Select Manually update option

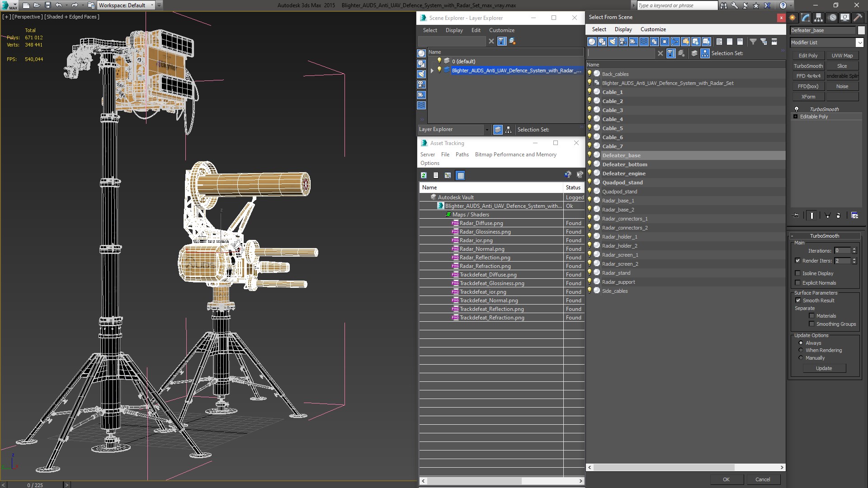[x=801, y=358]
